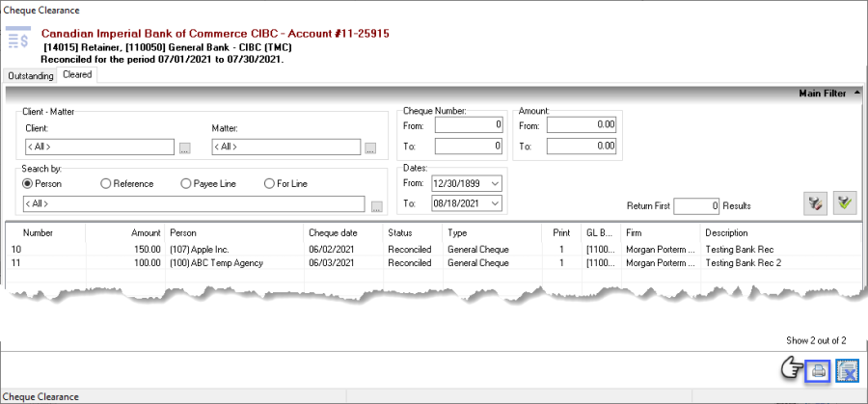The height and width of the screenshot is (404, 868).
Task: Sort by the Cheque date column header
Action: click(343, 233)
